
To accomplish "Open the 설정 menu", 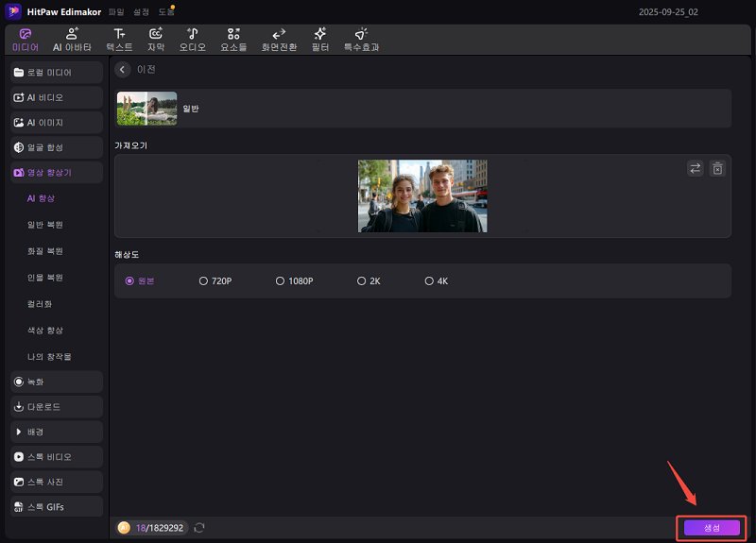I will tap(141, 11).
